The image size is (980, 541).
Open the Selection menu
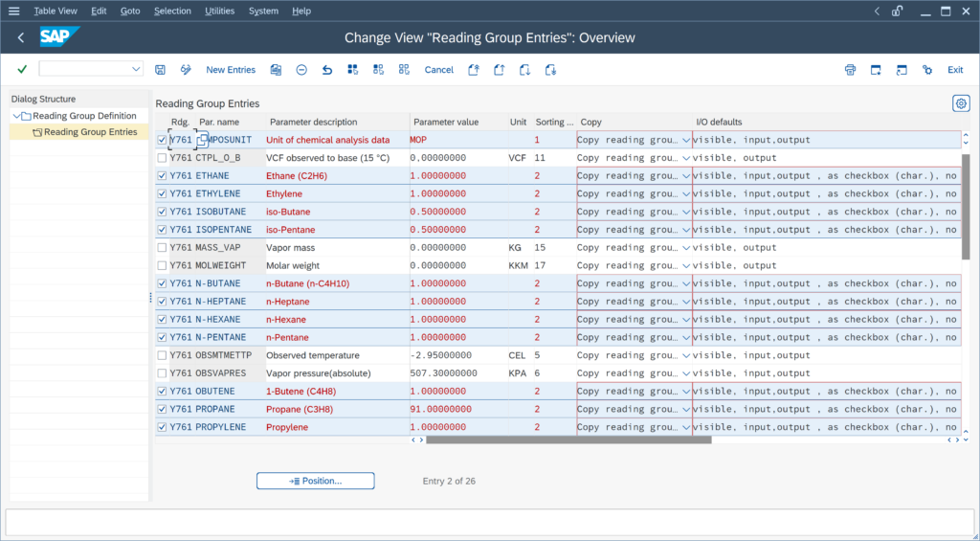172,11
